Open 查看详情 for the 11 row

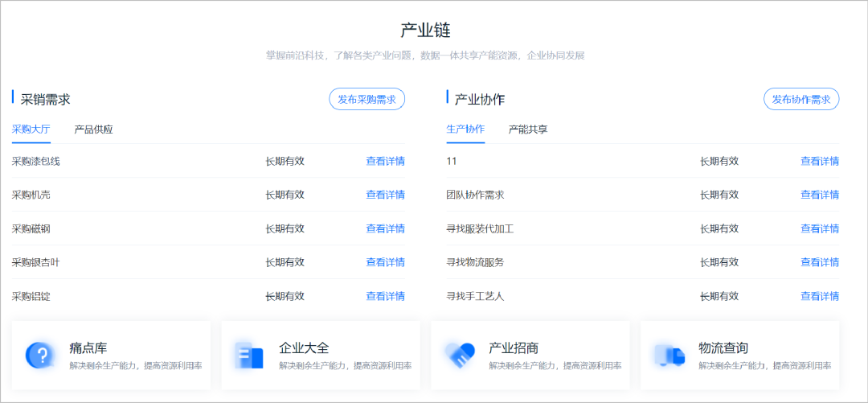point(820,162)
